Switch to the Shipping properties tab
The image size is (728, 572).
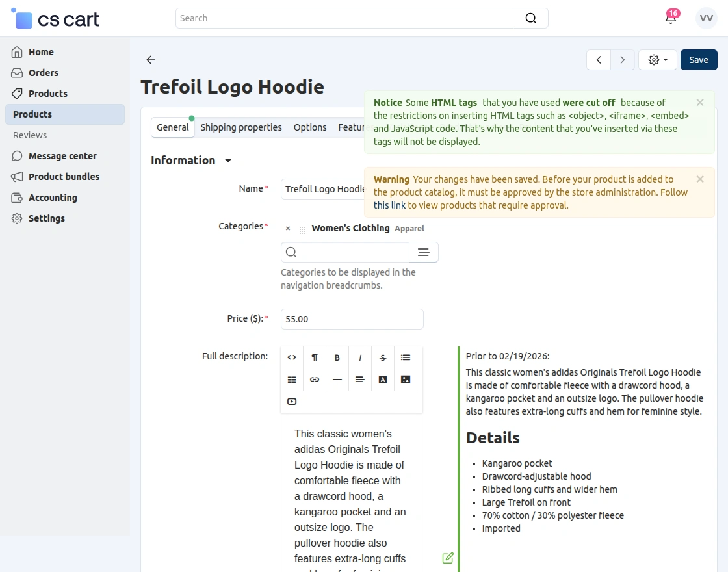(x=241, y=127)
